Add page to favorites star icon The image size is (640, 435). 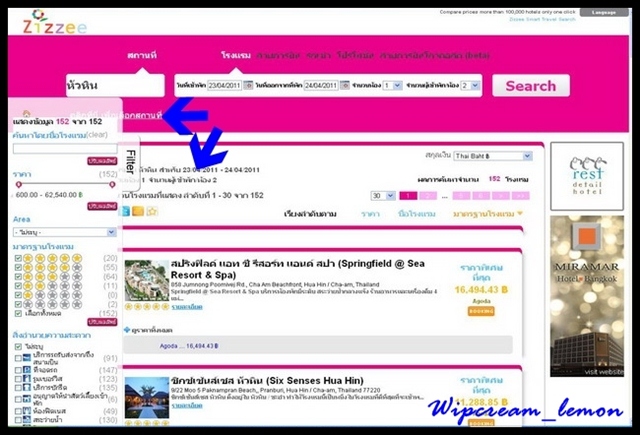tap(152, 211)
